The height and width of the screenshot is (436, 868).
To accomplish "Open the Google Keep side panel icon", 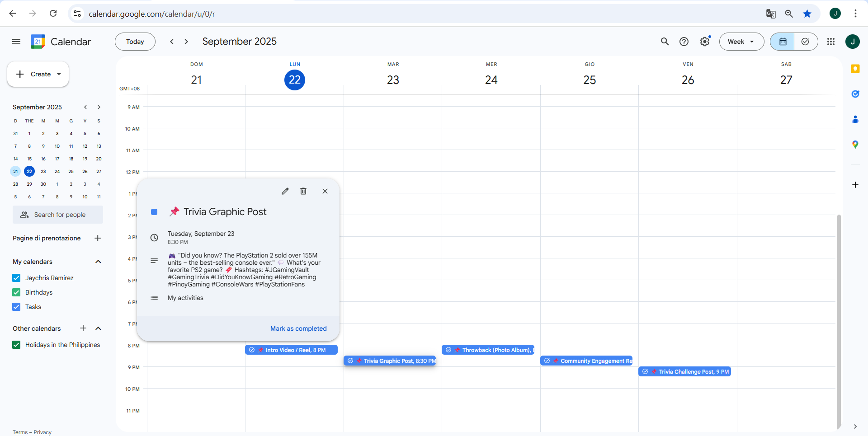I will (x=855, y=69).
